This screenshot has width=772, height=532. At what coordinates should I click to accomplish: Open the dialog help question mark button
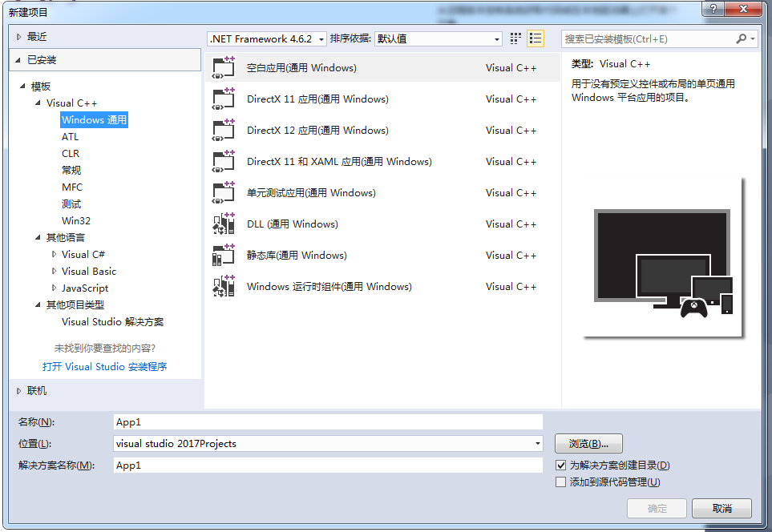click(714, 8)
